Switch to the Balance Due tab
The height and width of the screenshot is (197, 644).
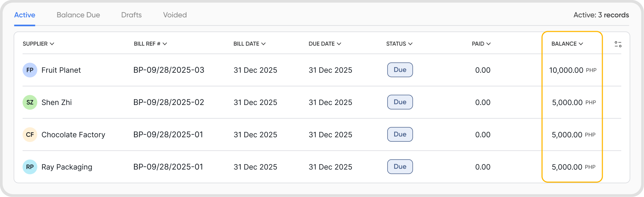[x=78, y=15]
